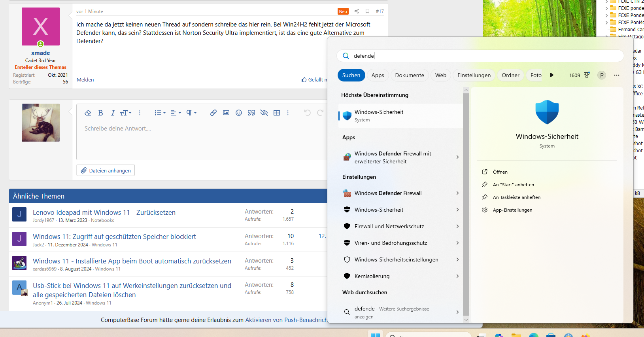Open the text alignment dropdown in editor
The width and height of the screenshot is (644, 337).
pyautogui.click(x=176, y=113)
